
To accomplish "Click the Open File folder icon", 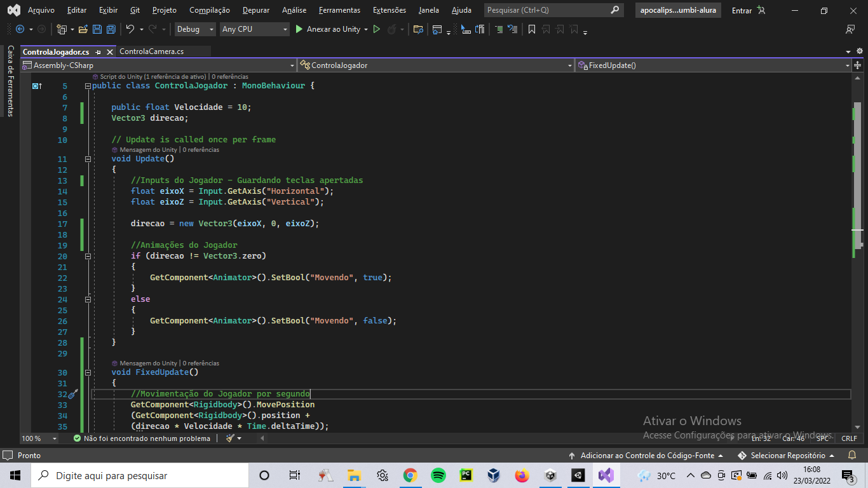I will [x=83, y=29].
